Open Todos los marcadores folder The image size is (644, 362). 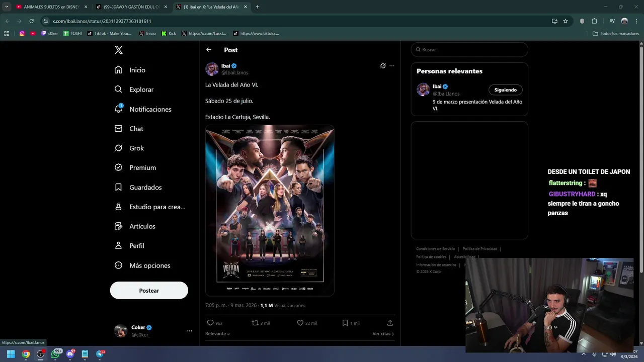pos(616,34)
